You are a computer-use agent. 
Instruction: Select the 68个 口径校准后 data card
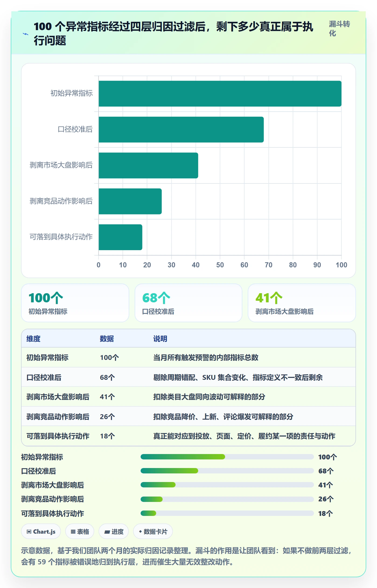click(188, 303)
